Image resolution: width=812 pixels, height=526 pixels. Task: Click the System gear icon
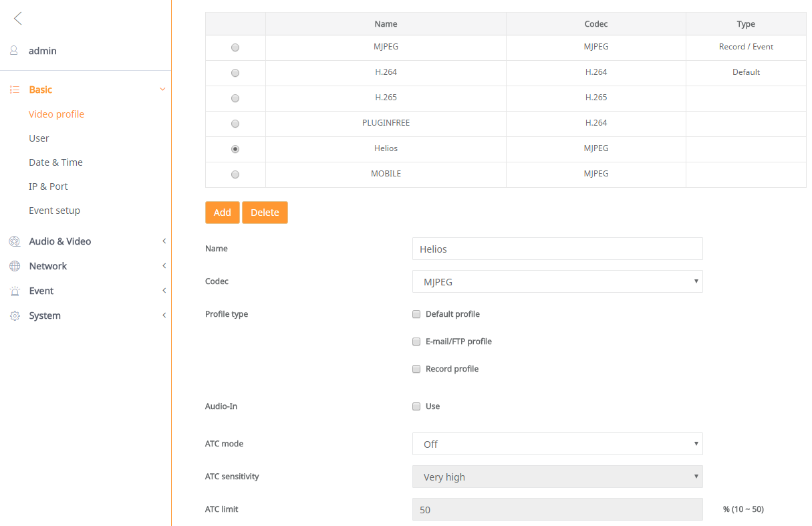click(15, 315)
